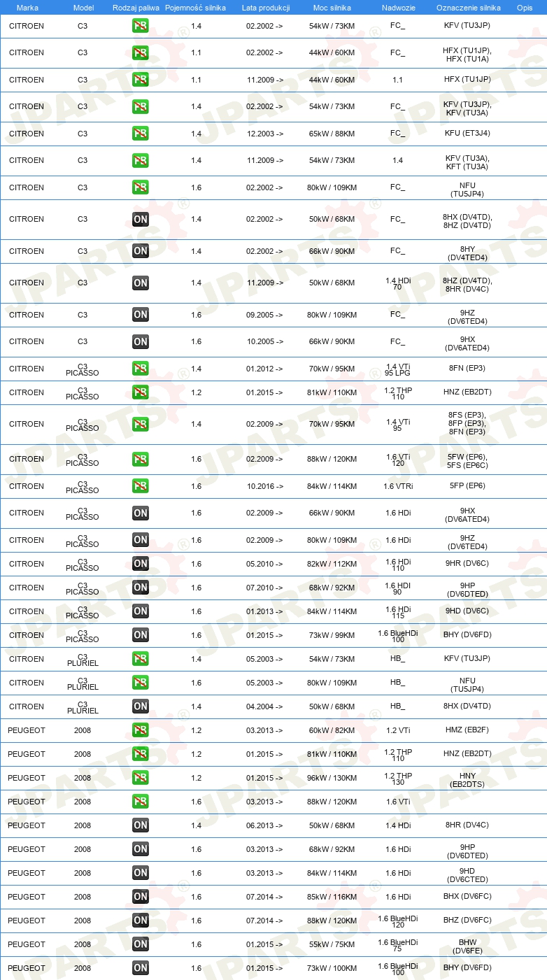Viewport: 547px width, 980px height.
Task: Click PB icon in C3 11.2009 HFX (TU1JP) row
Action: (x=141, y=80)
